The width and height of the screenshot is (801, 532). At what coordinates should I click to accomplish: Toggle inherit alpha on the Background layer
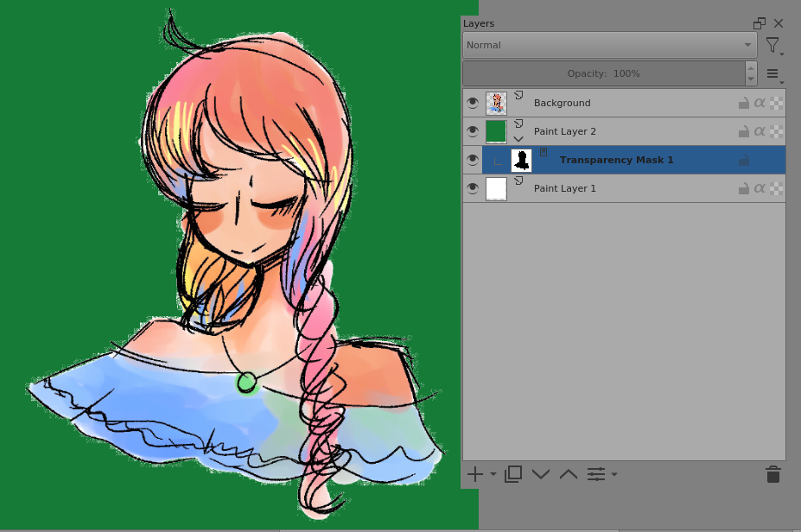tap(760, 103)
